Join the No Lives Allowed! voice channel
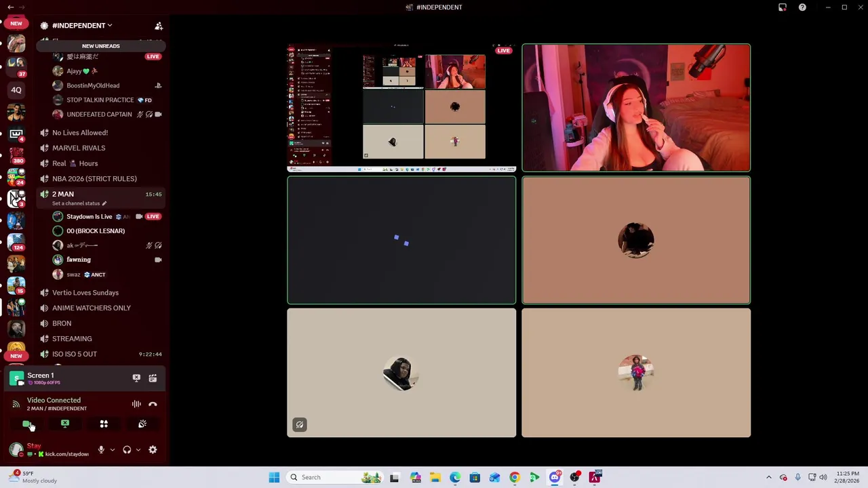Viewport: 868px width, 488px height. click(x=80, y=133)
